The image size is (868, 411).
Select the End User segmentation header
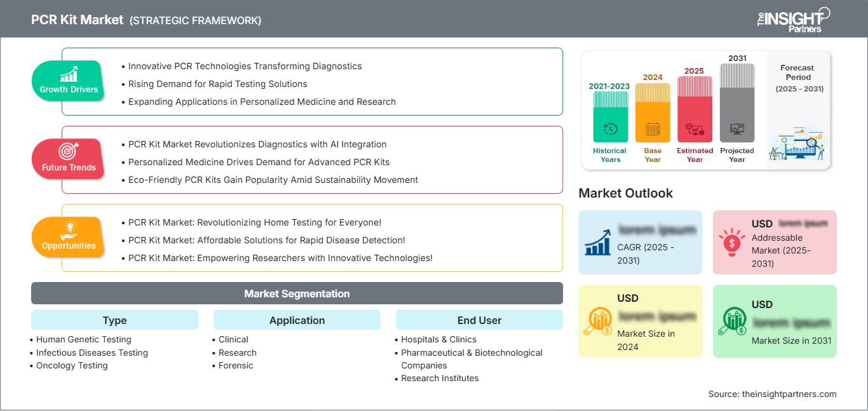[479, 320]
